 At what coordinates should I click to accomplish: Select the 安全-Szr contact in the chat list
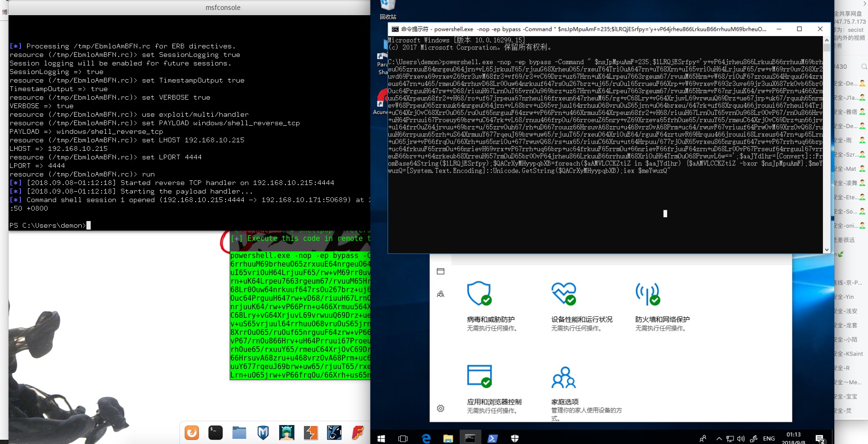(x=850, y=155)
